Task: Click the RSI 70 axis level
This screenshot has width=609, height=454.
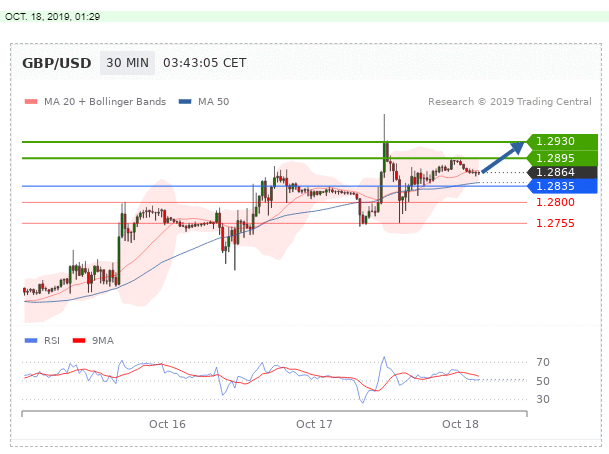Action: coord(544,363)
